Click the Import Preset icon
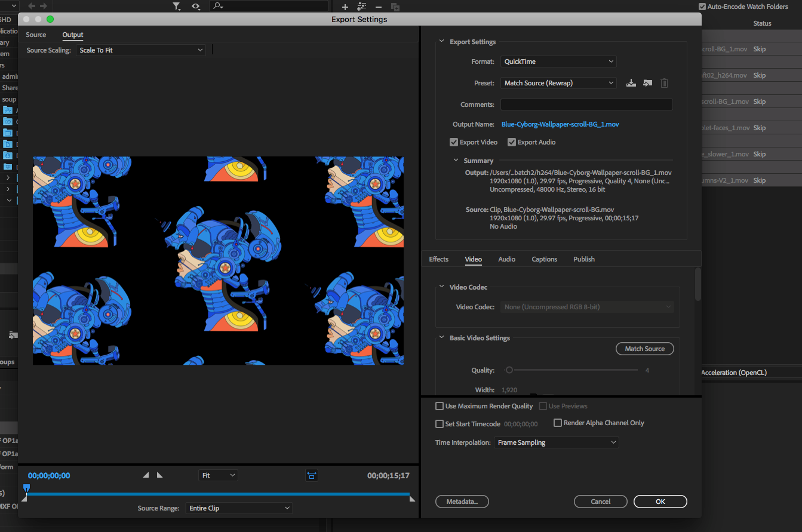The height and width of the screenshot is (532, 802). tap(647, 83)
